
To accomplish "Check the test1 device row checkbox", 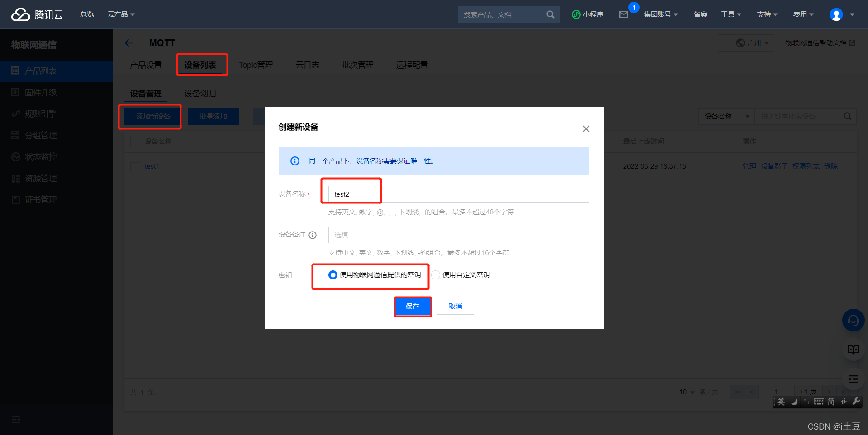I will click(x=135, y=166).
